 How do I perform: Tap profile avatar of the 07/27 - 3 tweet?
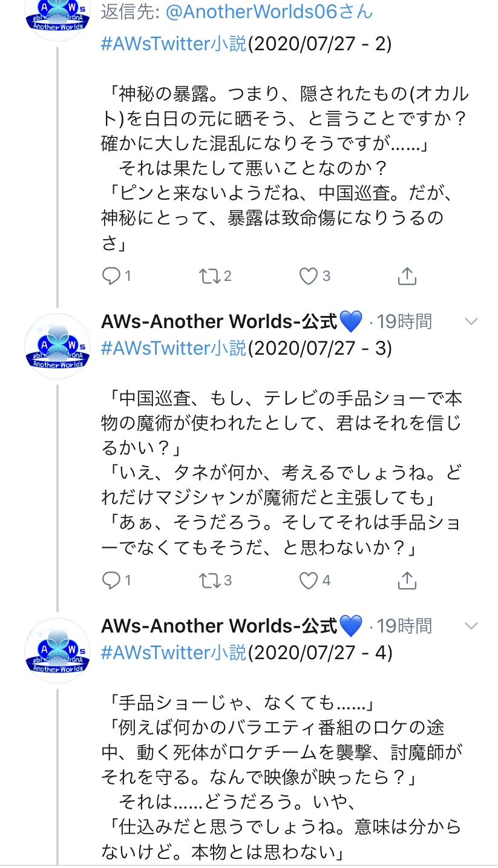[57, 346]
